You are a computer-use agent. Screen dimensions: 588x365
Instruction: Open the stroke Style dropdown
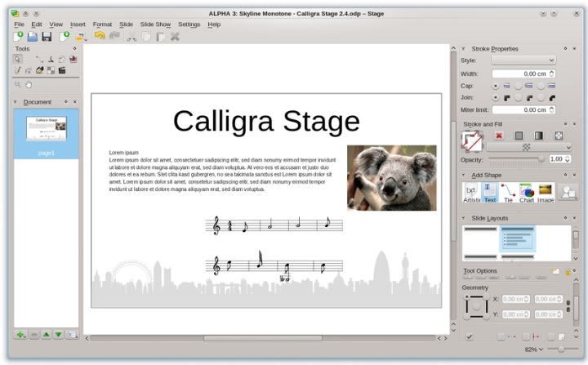(x=523, y=60)
